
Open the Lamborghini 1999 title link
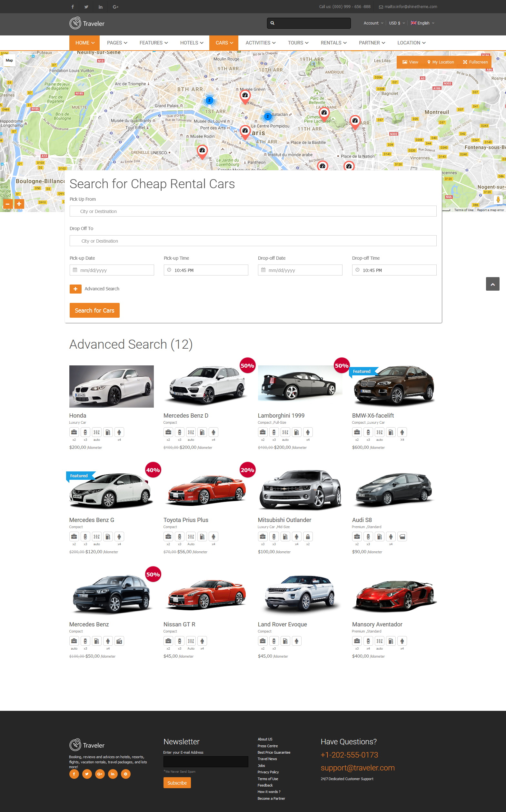tap(281, 416)
